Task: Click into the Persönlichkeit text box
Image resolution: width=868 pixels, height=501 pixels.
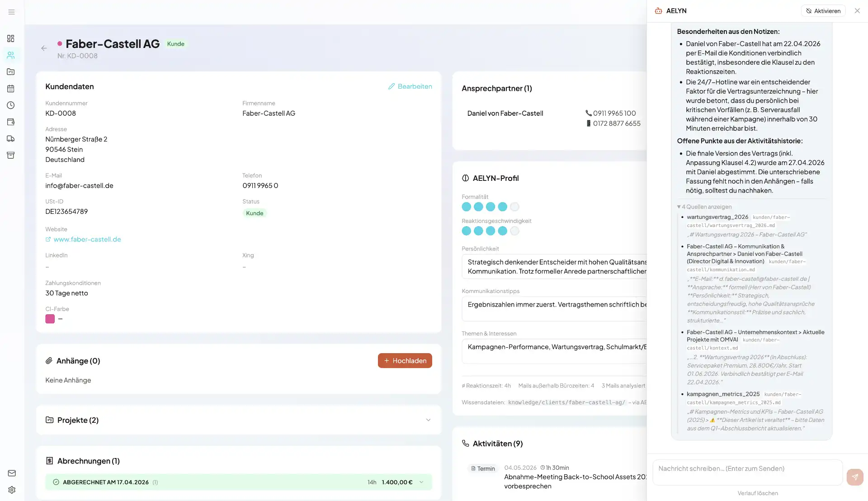Action: 554,267
